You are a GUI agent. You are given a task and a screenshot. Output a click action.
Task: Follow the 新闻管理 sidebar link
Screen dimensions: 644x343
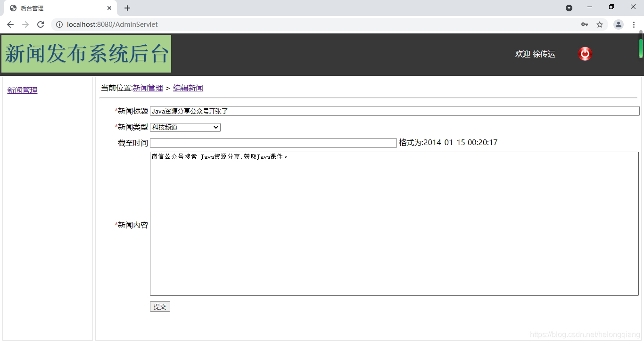[x=22, y=90]
